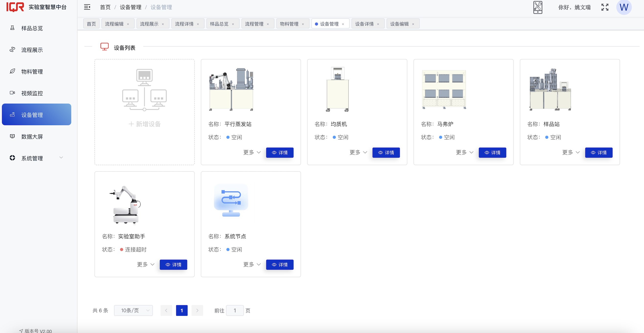
Task: Close the 流程展示 tab
Action: [163, 24]
